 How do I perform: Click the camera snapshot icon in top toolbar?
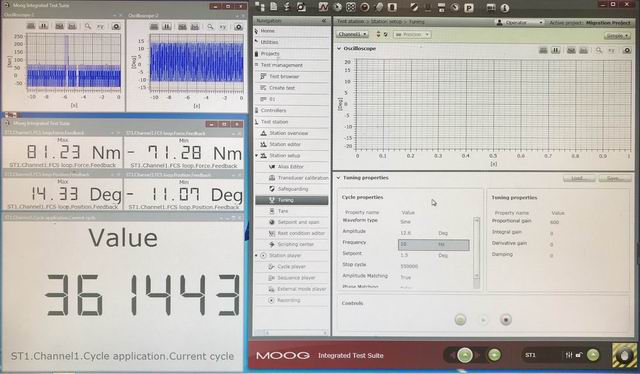301,7
